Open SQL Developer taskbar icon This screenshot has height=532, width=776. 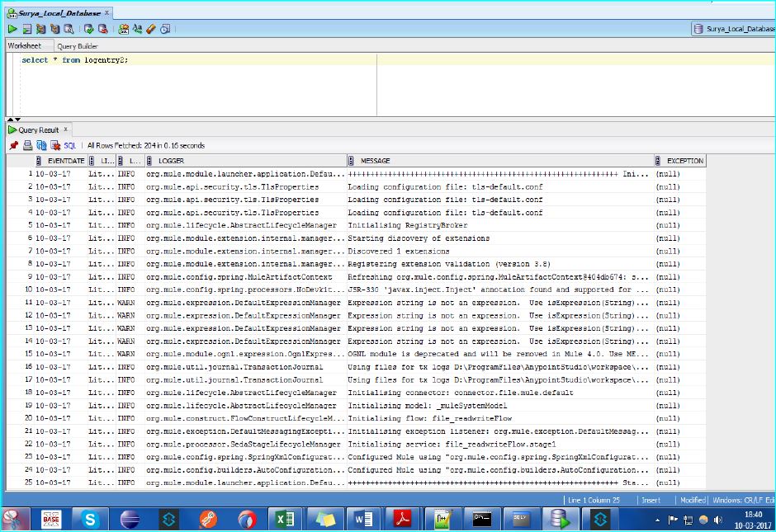pos(560,519)
